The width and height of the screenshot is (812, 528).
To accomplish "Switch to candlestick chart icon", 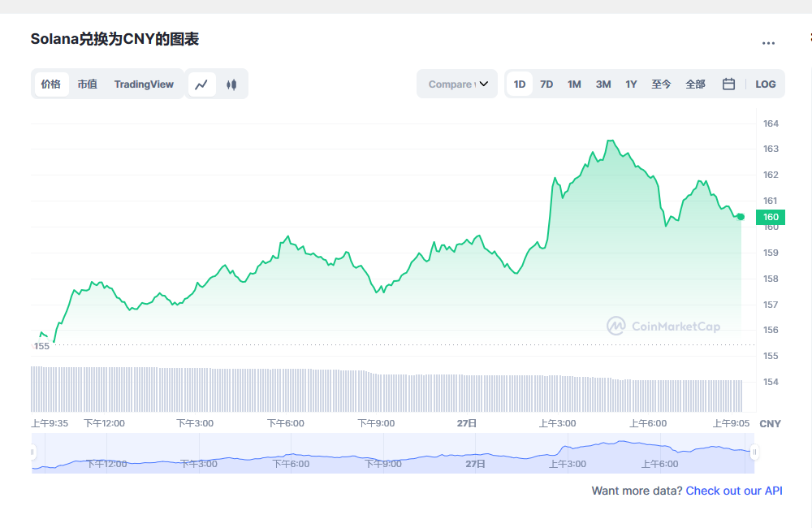I will (x=231, y=84).
